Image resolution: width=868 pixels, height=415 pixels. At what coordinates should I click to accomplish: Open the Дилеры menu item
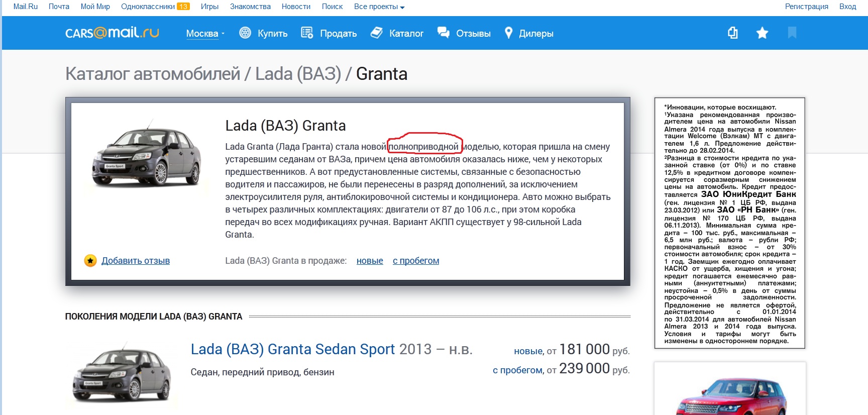(x=536, y=34)
